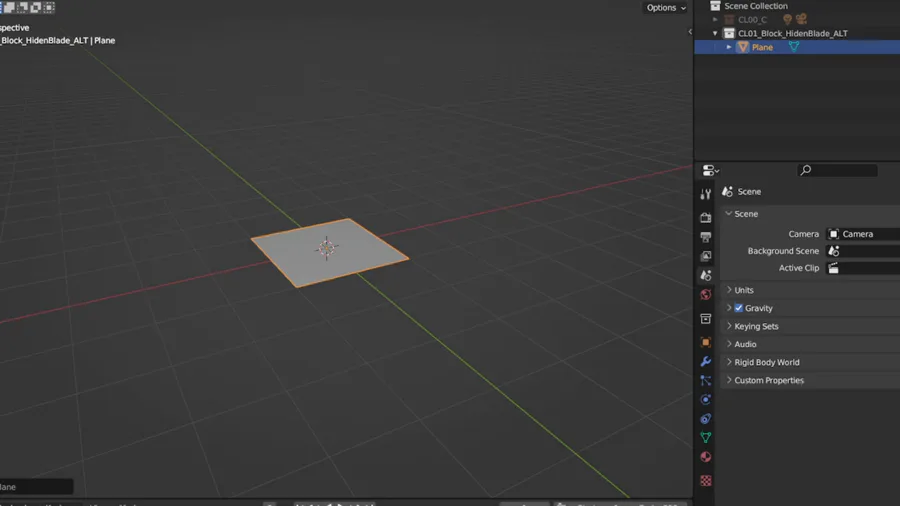Viewport: 900px width, 506px height.
Task: Open the Tool properties tab
Action: coord(705,194)
